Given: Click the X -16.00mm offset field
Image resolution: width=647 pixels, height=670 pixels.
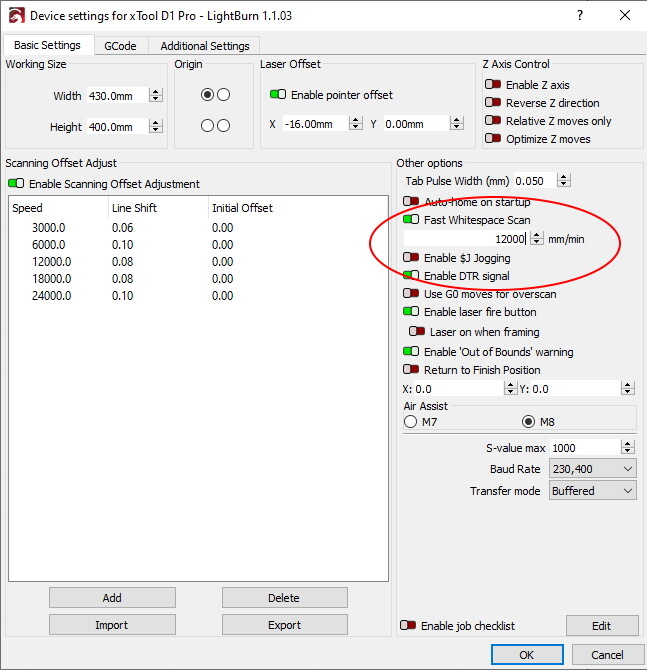Looking at the screenshot, I should pos(316,124).
